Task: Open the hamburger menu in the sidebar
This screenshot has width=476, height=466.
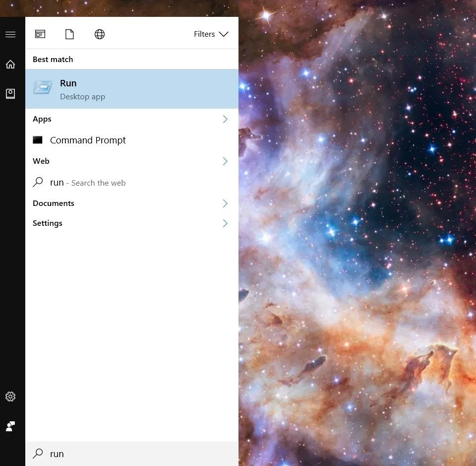Action: pos(10,34)
